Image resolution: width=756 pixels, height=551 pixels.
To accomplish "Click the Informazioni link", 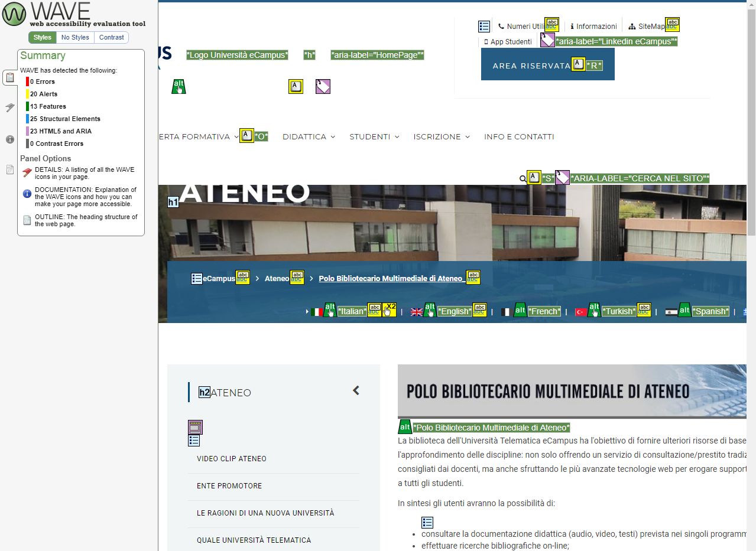I will (594, 27).
